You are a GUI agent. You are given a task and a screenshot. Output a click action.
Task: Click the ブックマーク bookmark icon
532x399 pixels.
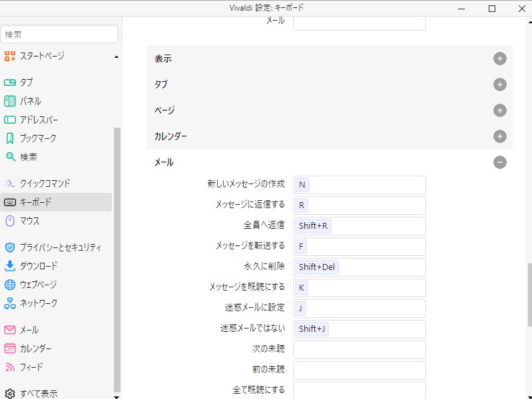pyautogui.click(x=10, y=138)
